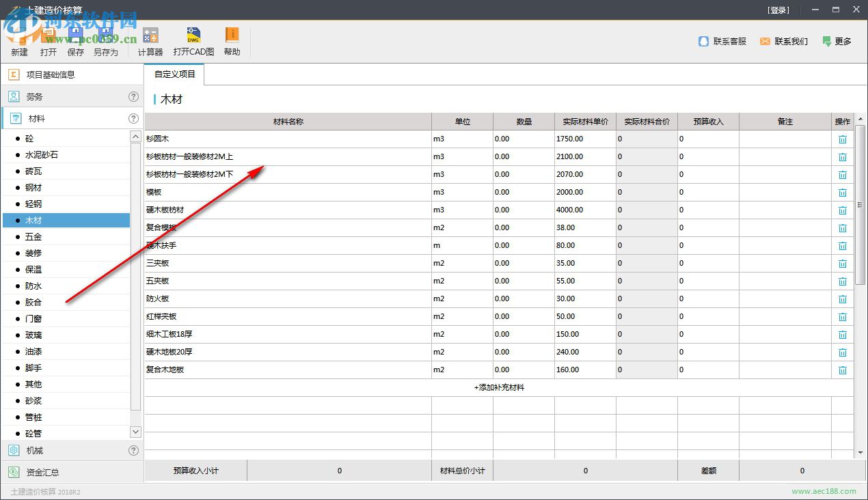Click the 打开CAD图 DWG icon

click(193, 36)
